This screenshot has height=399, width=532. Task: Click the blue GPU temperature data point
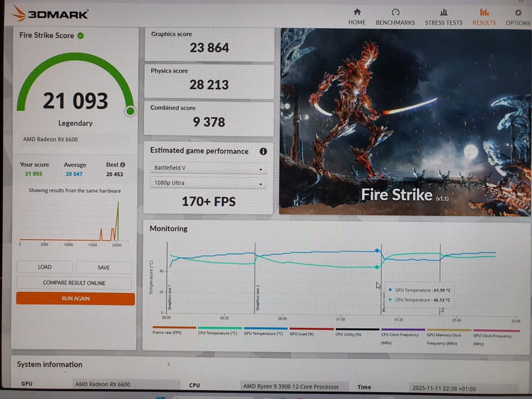[377, 250]
